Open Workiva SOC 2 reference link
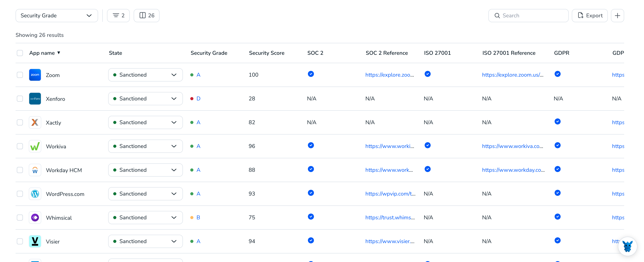 pyautogui.click(x=390, y=146)
